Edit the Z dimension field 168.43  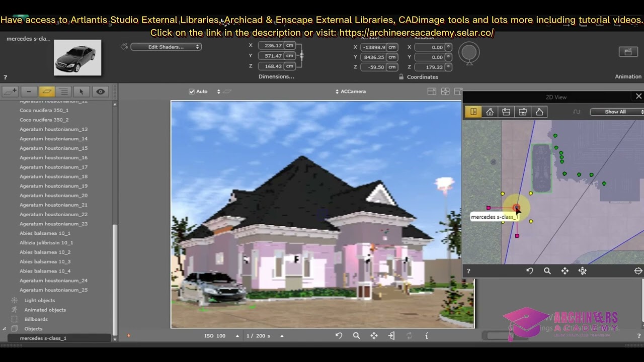click(276, 66)
